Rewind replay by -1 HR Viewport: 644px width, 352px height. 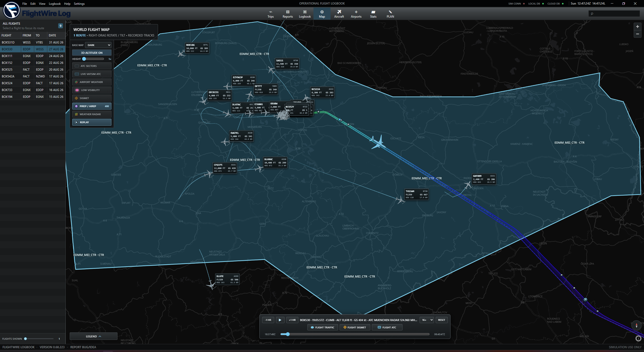pyautogui.click(x=268, y=320)
